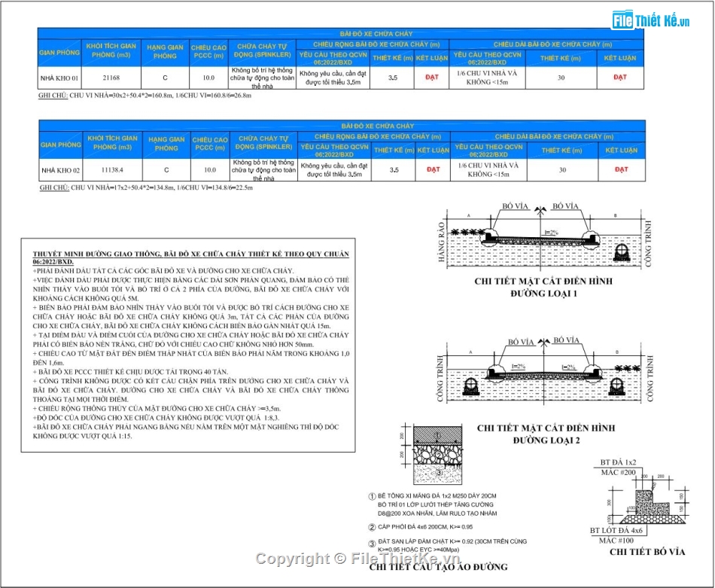
Task: Click the "NHÀ KHO 01" table cell
Action: [59, 78]
